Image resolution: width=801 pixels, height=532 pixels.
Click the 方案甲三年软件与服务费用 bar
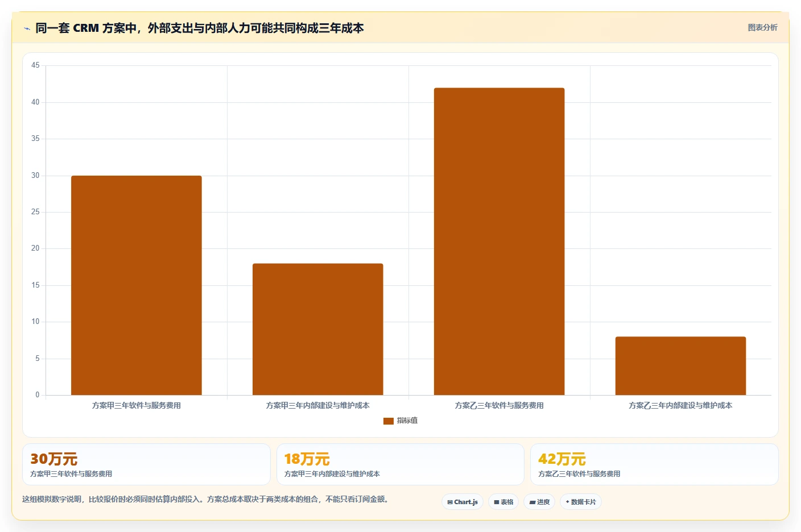coord(137,285)
